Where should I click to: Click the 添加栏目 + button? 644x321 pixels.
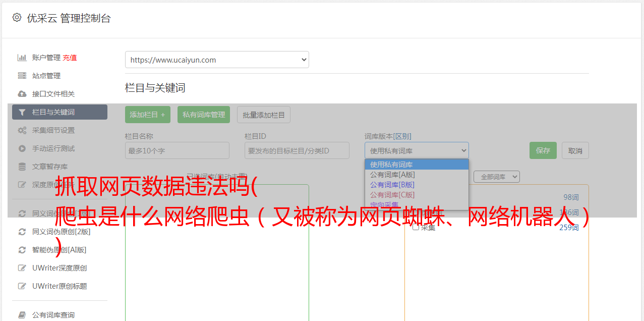[148, 115]
